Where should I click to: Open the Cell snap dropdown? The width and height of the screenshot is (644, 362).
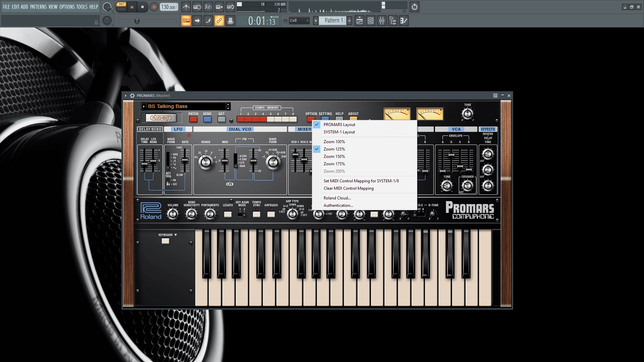(x=299, y=21)
